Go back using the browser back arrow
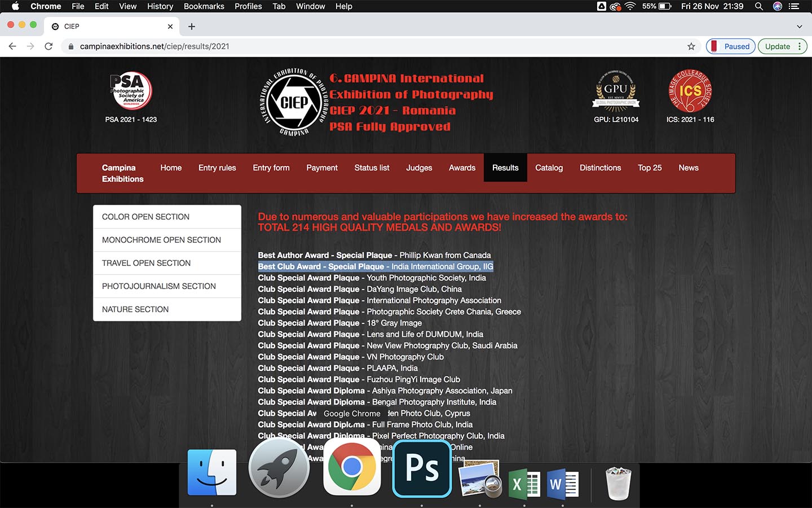 coord(12,46)
